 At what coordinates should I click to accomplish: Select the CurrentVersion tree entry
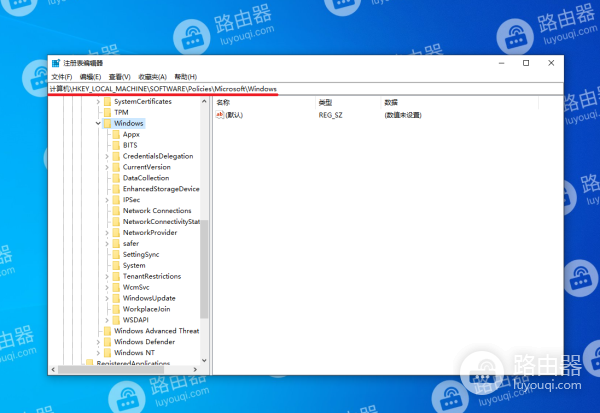[147, 167]
